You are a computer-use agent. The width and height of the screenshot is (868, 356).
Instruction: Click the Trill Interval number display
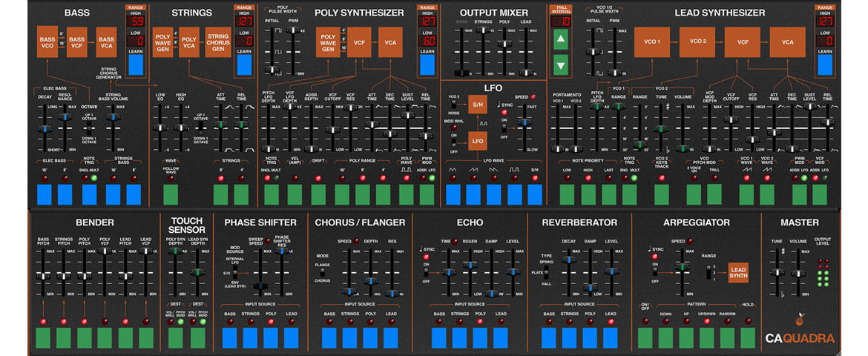561,22
